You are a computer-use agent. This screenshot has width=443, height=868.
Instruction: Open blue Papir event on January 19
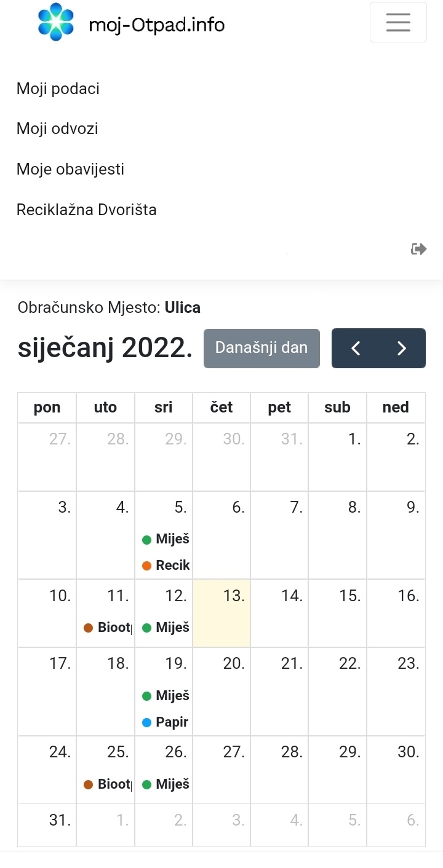[166, 722]
